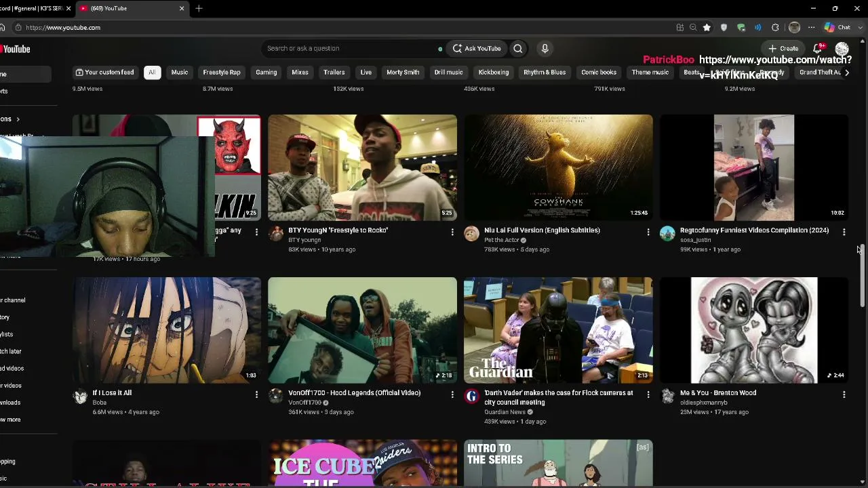Open the YouTube account avatar menu

click(842, 49)
